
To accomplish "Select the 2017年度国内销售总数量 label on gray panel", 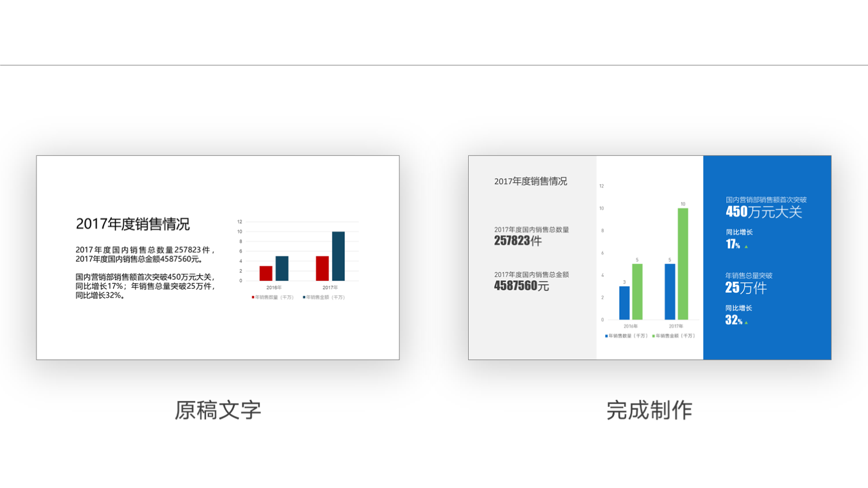I will tap(532, 230).
